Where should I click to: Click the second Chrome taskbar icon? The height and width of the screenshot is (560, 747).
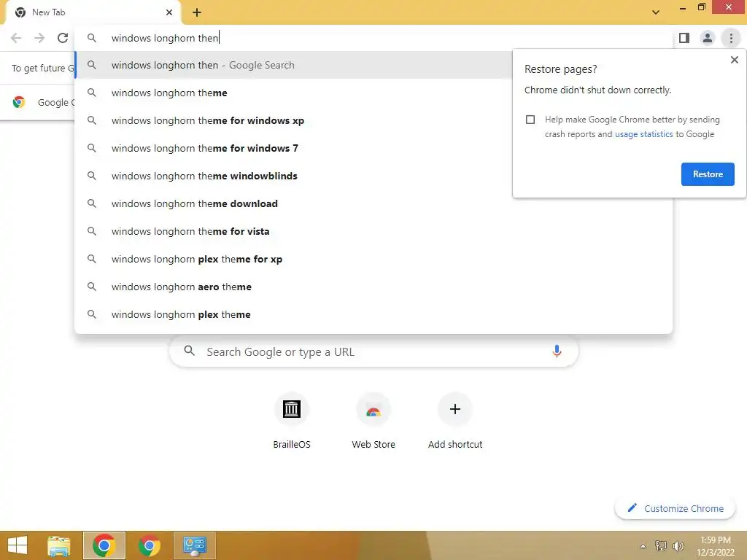click(149, 545)
